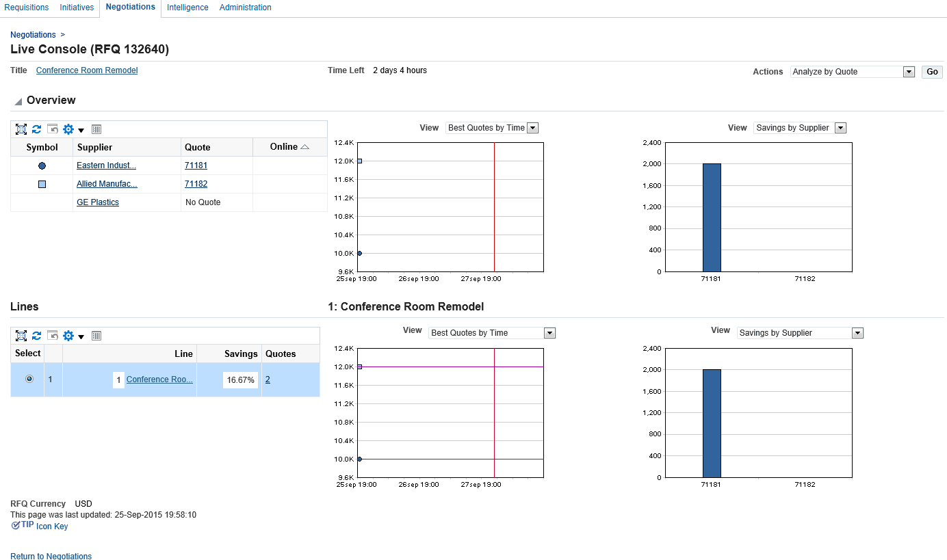
Task: Click the Symbol column header
Action: (x=42, y=147)
